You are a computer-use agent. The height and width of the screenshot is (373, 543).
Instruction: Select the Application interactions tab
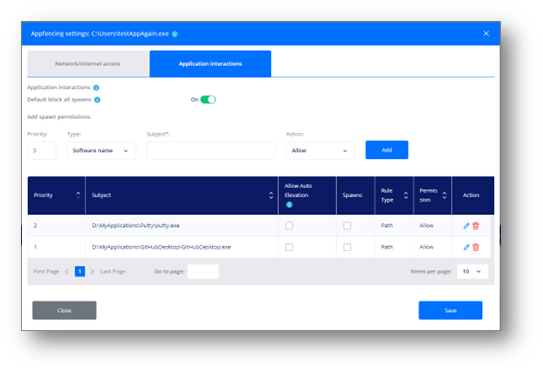tap(210, 64)
